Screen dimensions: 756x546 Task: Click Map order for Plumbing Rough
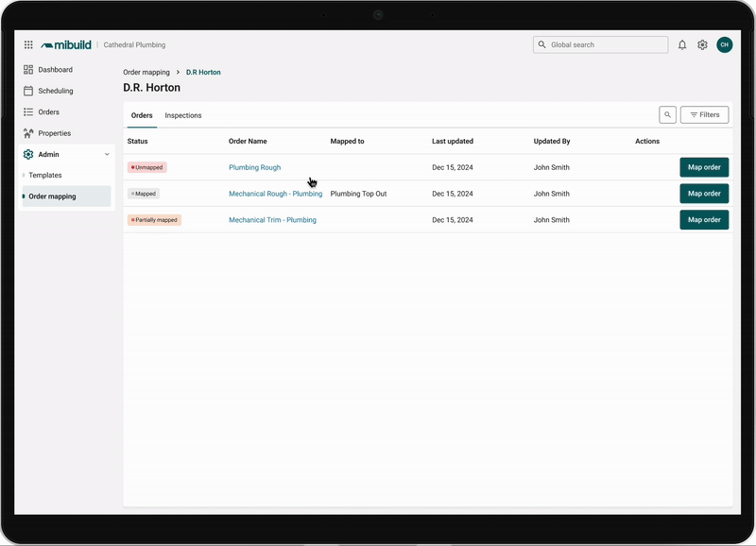(704, 167)
